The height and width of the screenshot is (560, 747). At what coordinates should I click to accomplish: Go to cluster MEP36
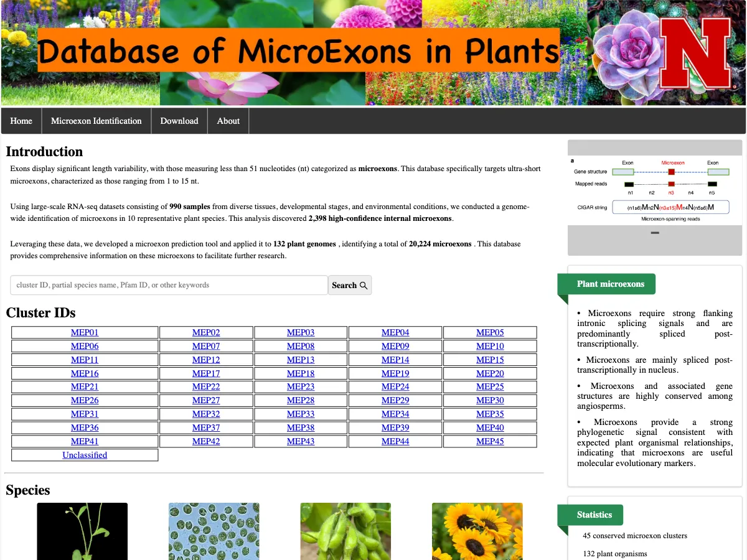85,427
